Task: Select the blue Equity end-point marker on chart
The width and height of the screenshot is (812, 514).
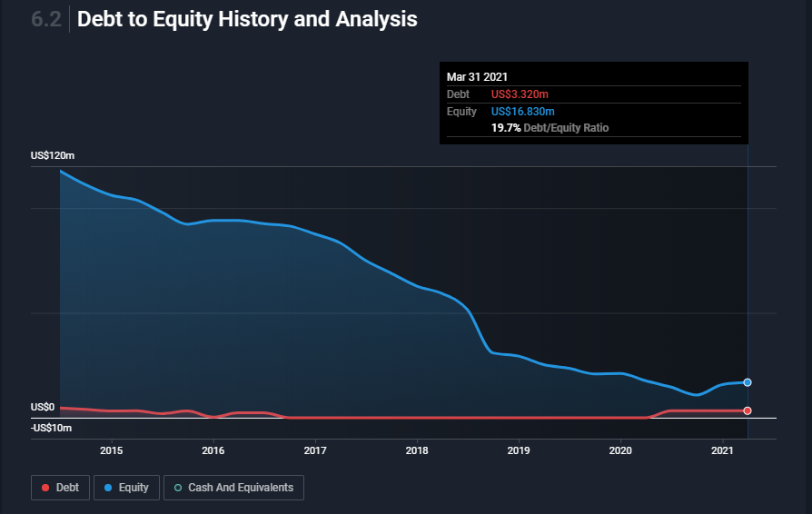Action: 748,382
